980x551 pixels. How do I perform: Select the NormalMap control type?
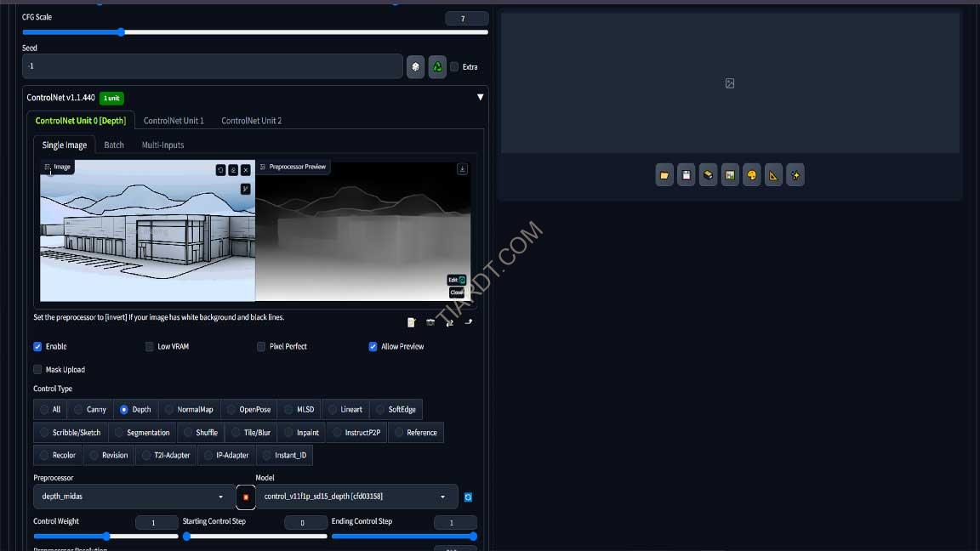tap(190, 409)
